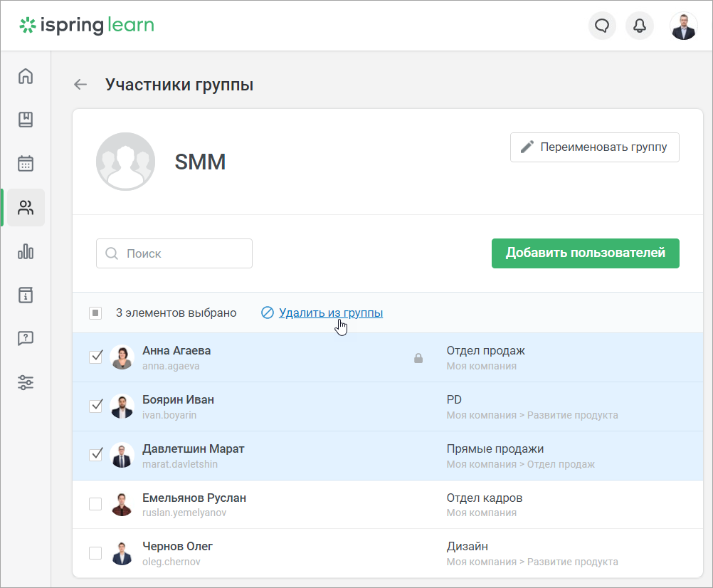
Task: Open the settings sliders icon
Action: pos(26,382)
